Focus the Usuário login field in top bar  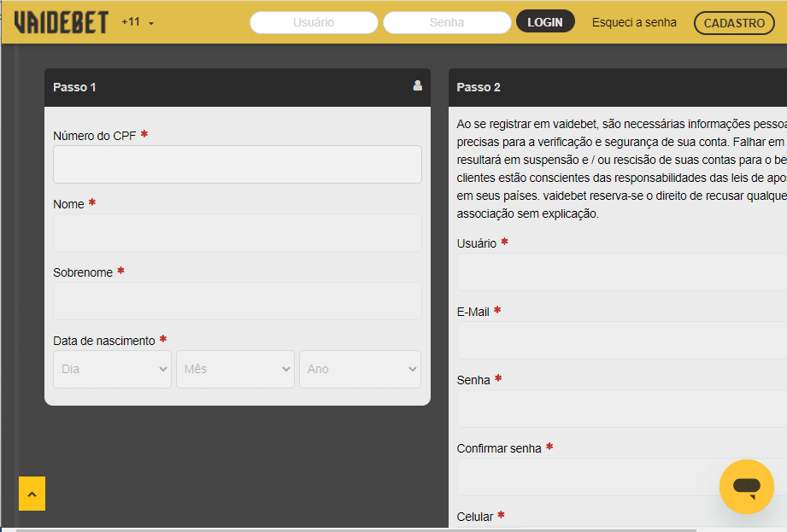pyautogui.click(x=314, y=22)
